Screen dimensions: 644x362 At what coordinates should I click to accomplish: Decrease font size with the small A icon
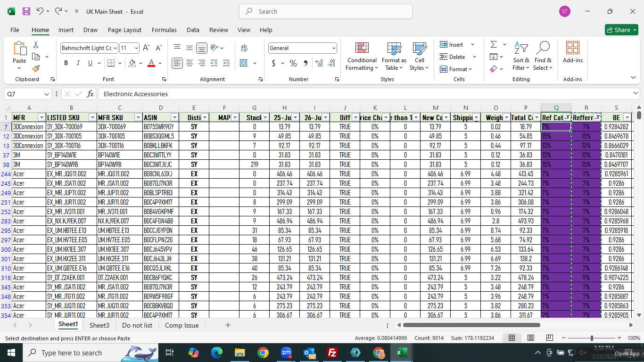tap(159, 48)
